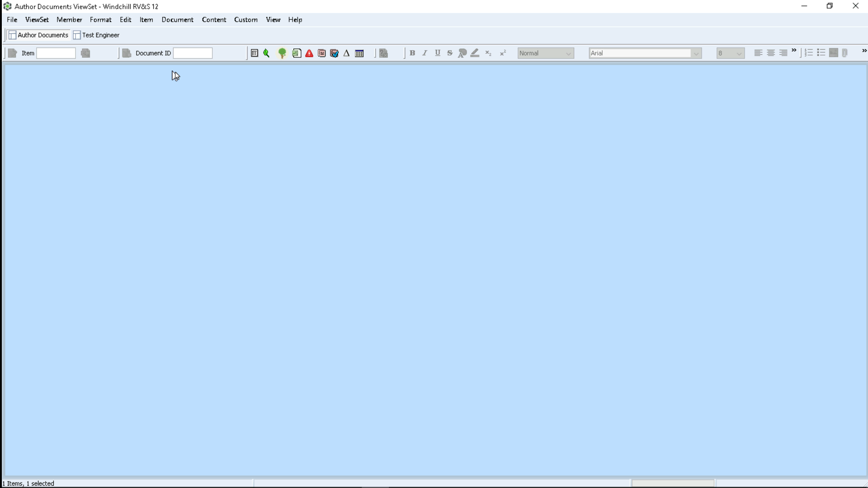This screenshot has height=488, width=868.
Task: Click the attachment paperclip icon
Action: [x=845, y=53]
